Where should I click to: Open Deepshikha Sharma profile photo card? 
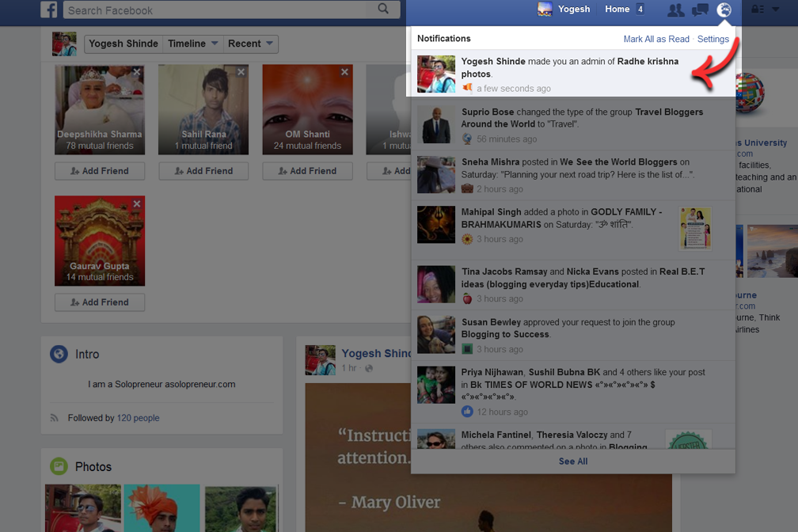click(100, 109)
